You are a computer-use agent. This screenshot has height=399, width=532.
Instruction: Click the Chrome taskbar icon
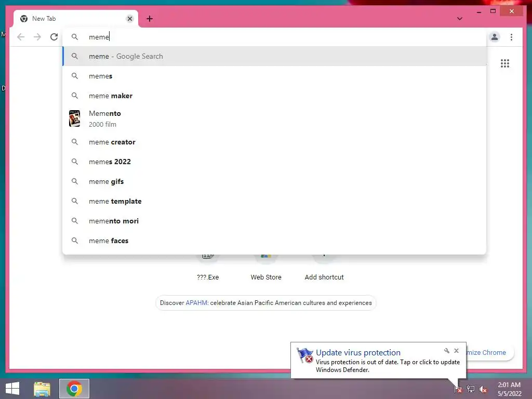[74, 389]
